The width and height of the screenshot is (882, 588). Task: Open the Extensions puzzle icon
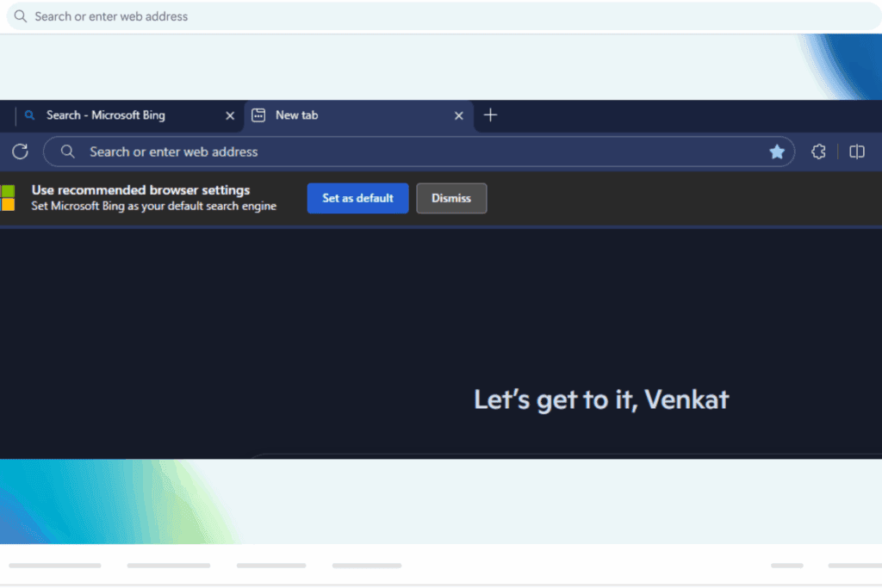coord(817,152)
